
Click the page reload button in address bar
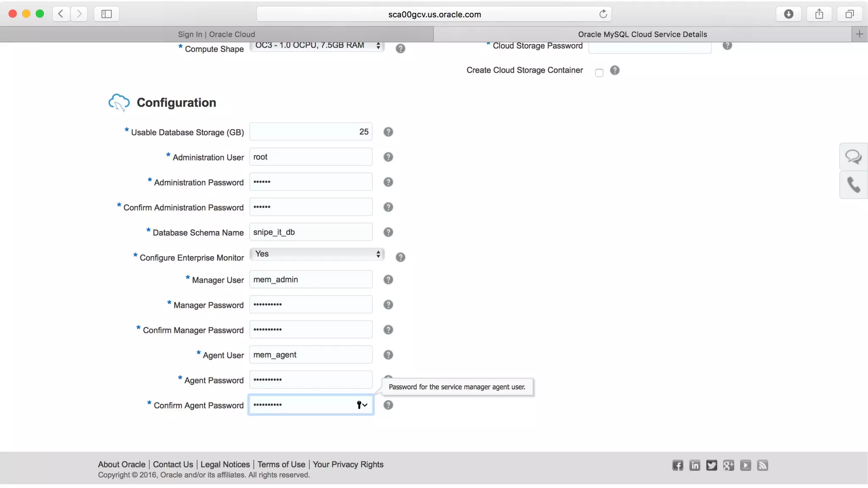603,14
